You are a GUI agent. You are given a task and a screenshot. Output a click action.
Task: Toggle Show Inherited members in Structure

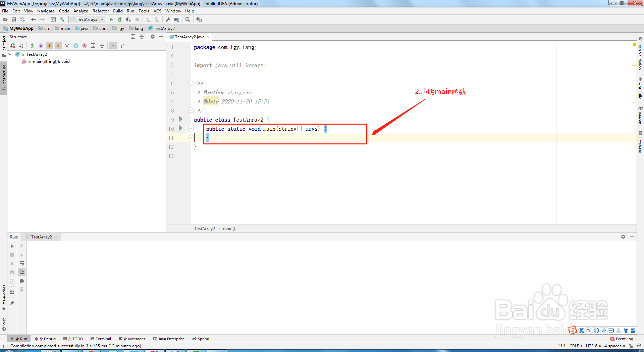pyautogui.click(x=32, y=46)
